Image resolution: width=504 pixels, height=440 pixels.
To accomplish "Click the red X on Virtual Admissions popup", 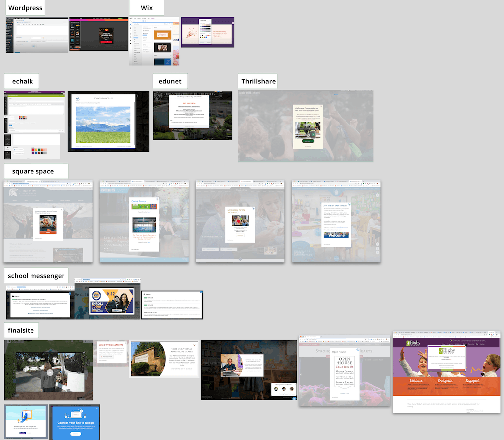I will (194, 346).
